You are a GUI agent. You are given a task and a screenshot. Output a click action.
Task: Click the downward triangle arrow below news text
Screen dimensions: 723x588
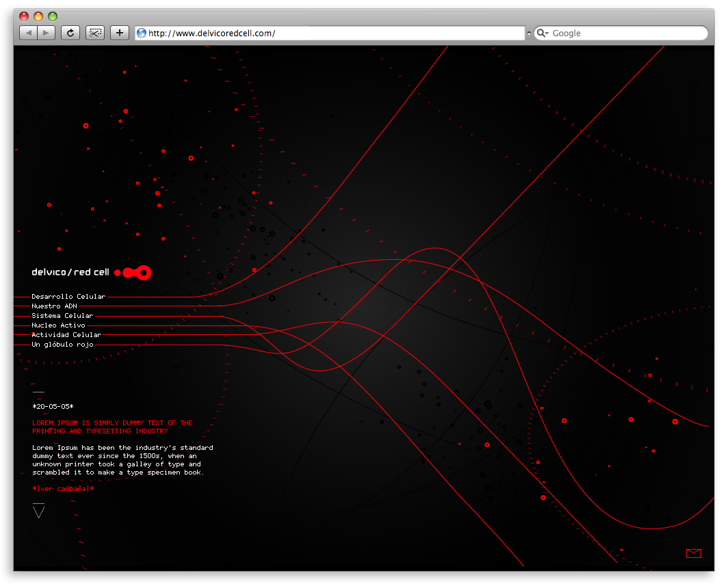[x=38, y=511]
